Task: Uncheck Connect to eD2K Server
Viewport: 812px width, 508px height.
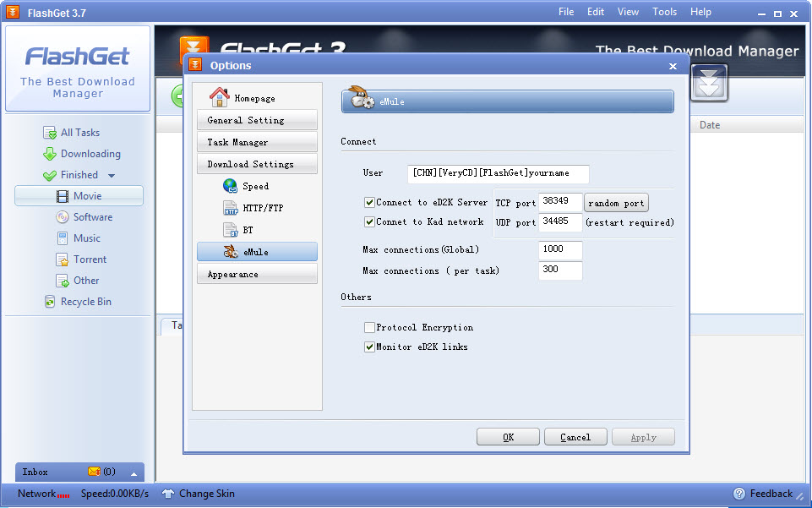Action: click(x=370, y=203)
